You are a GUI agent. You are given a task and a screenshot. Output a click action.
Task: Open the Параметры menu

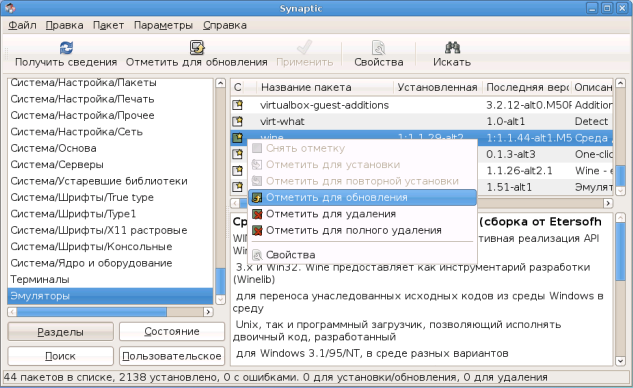[163, 25]
